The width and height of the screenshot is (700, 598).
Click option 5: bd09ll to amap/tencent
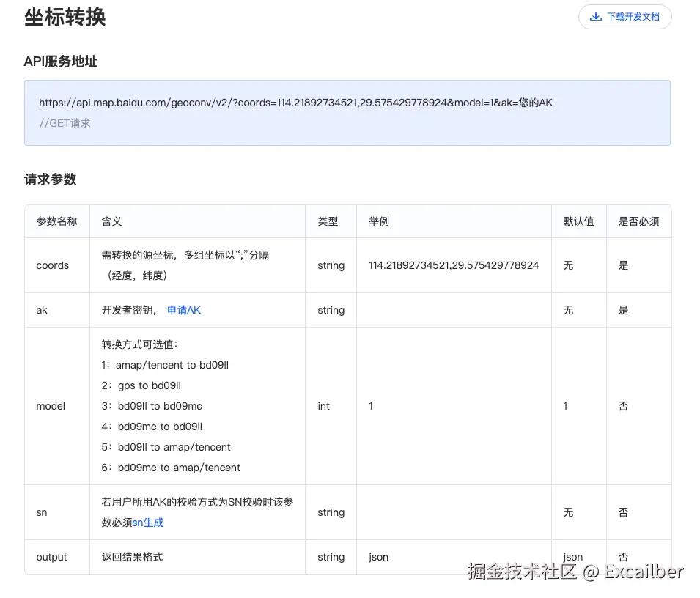coord(166,447)
